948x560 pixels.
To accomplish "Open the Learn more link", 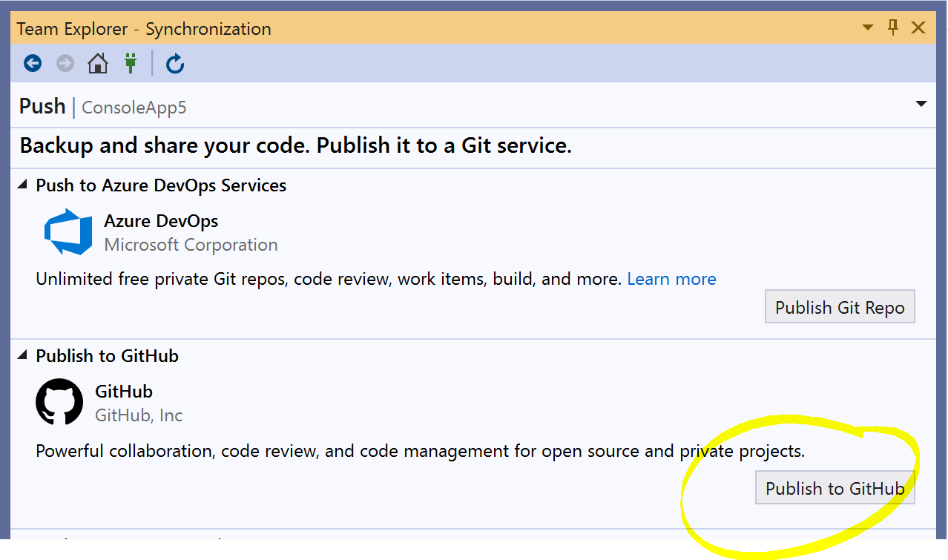I will (x=672, y=279).
